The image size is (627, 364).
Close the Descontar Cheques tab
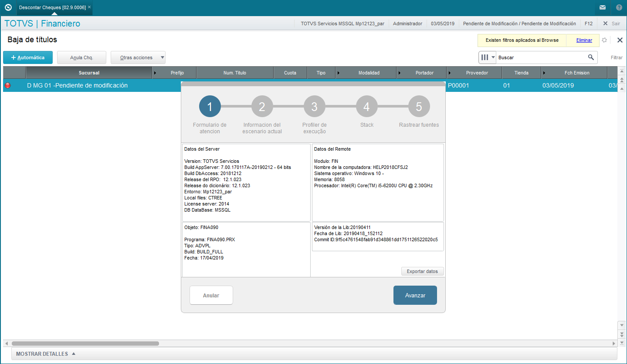pyautogui.click(x=89, y=7)
